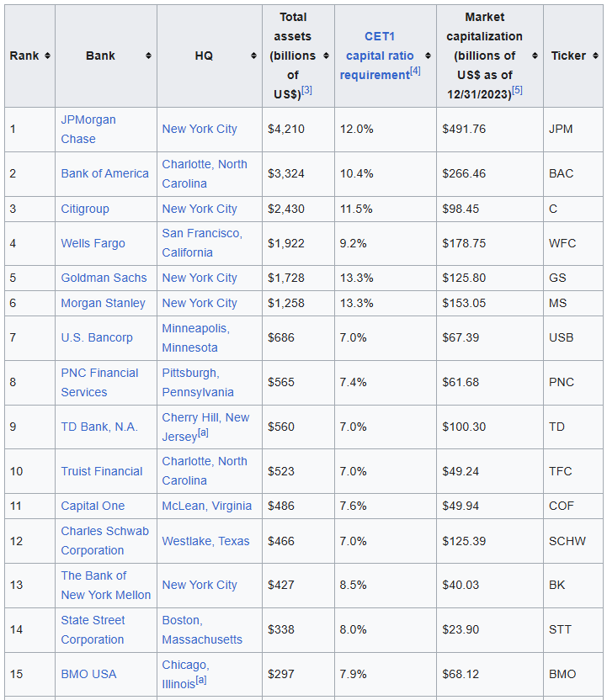This screenshot has width=607, height=700.
Task: Select the WFC ticker cell
Action: 573,243
